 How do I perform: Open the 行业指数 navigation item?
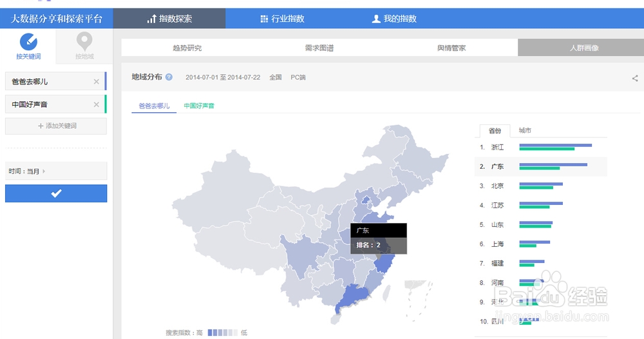pos(282,19)
